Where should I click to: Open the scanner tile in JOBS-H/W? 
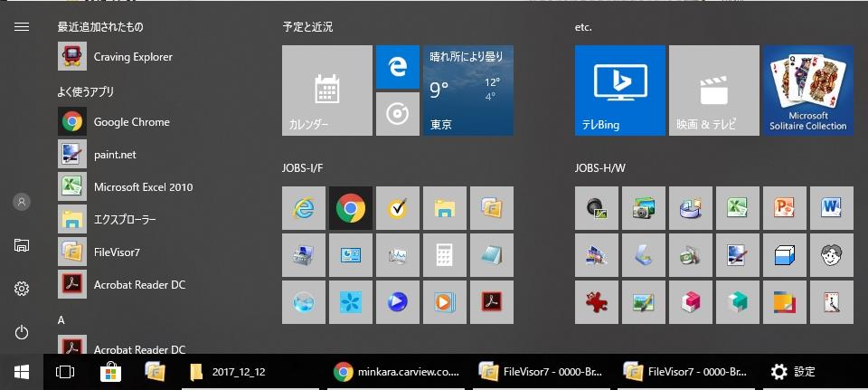coord(643,255)
